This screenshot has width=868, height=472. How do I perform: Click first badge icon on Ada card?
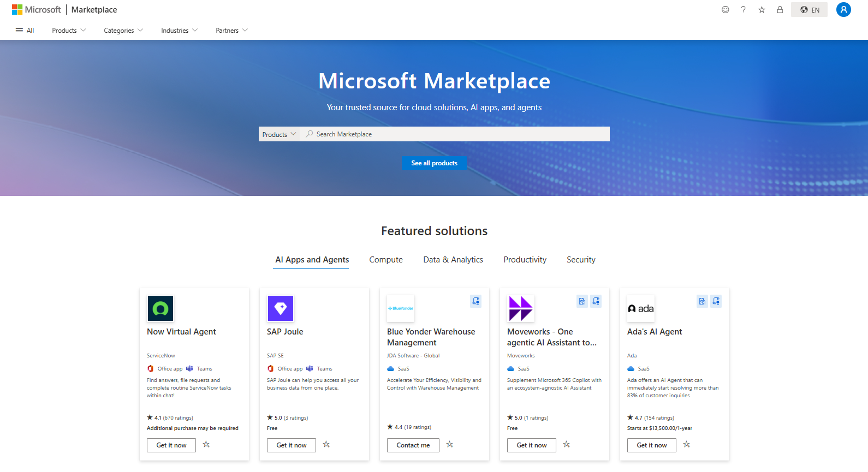(702, 301)
